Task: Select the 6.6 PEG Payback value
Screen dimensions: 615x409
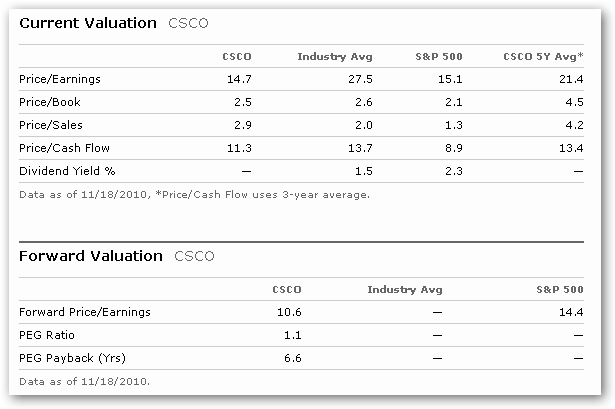Action: pyautogui.click(x=292, y=358)
